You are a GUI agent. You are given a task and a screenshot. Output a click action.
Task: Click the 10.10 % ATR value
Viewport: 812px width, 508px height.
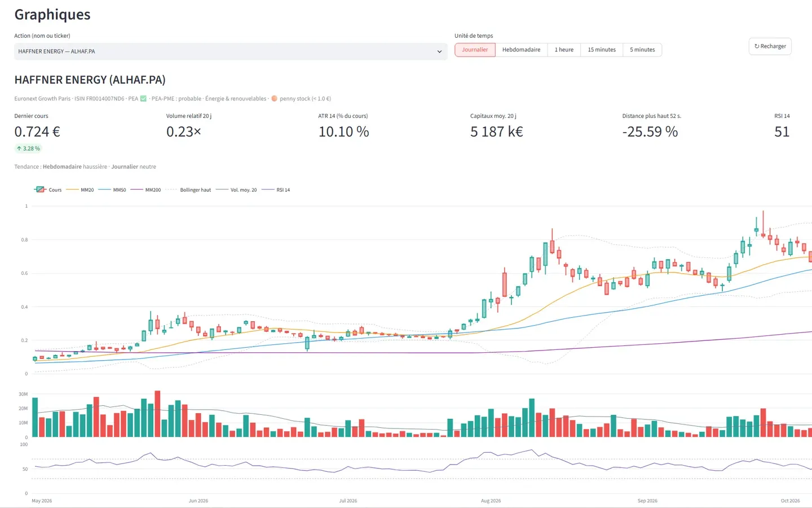(x=344, y=132)
